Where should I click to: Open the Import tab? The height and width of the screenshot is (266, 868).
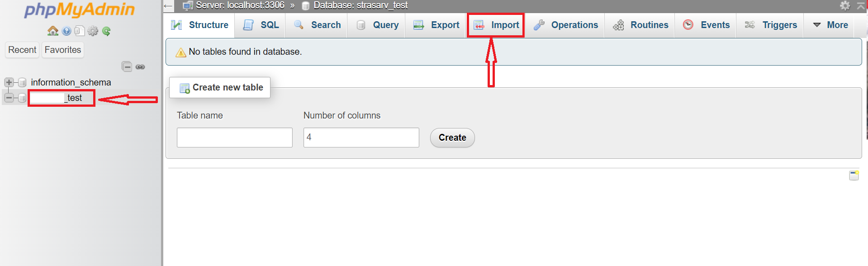click(x=496, y=25)
